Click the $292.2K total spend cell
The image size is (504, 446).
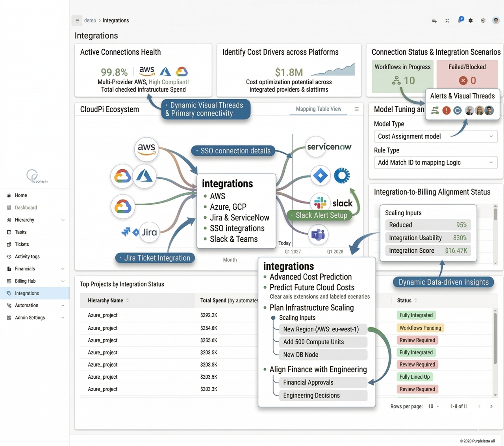[x=209, y=315]
